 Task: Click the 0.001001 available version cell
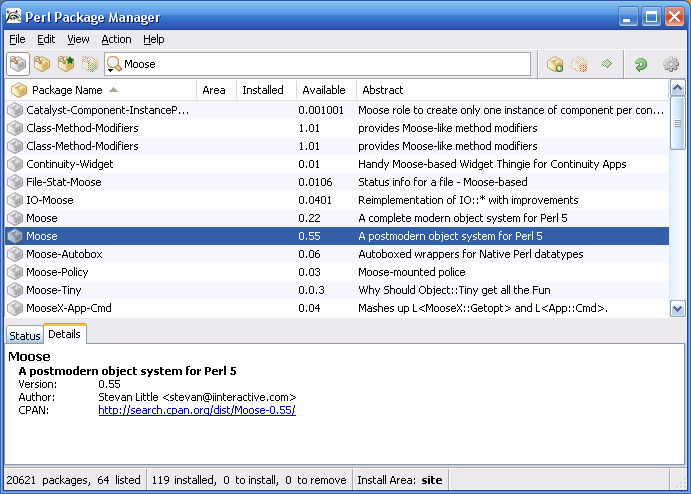pos(321,110)
